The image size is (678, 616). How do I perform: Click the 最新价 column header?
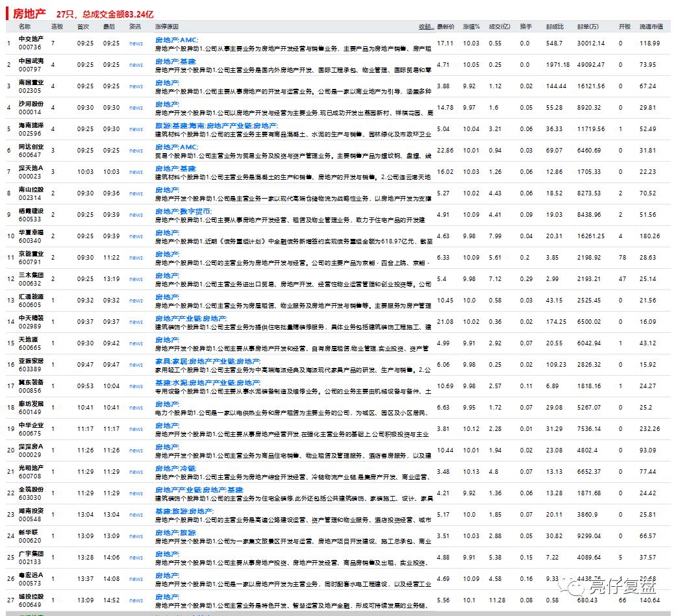(446, 27)
